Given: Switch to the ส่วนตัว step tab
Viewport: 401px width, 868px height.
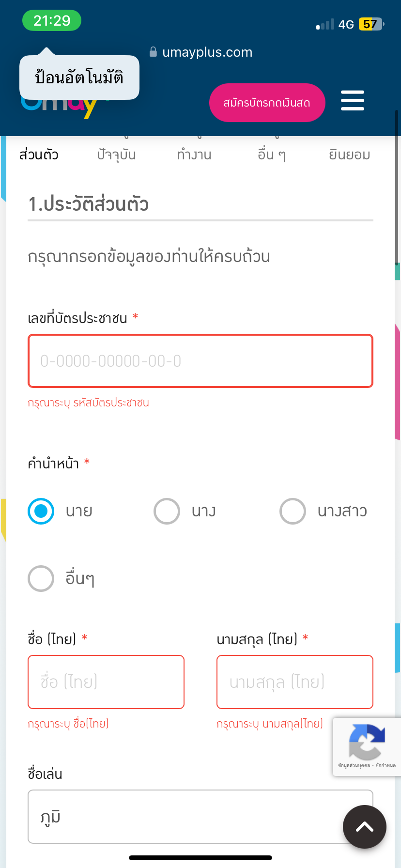Looking at the screenshot, I should (x=39, y=155).
